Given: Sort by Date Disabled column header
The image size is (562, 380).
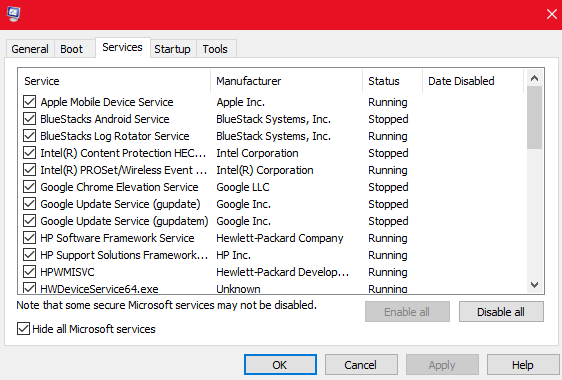Looking at the screenshot, I should [x=473, y=81].
